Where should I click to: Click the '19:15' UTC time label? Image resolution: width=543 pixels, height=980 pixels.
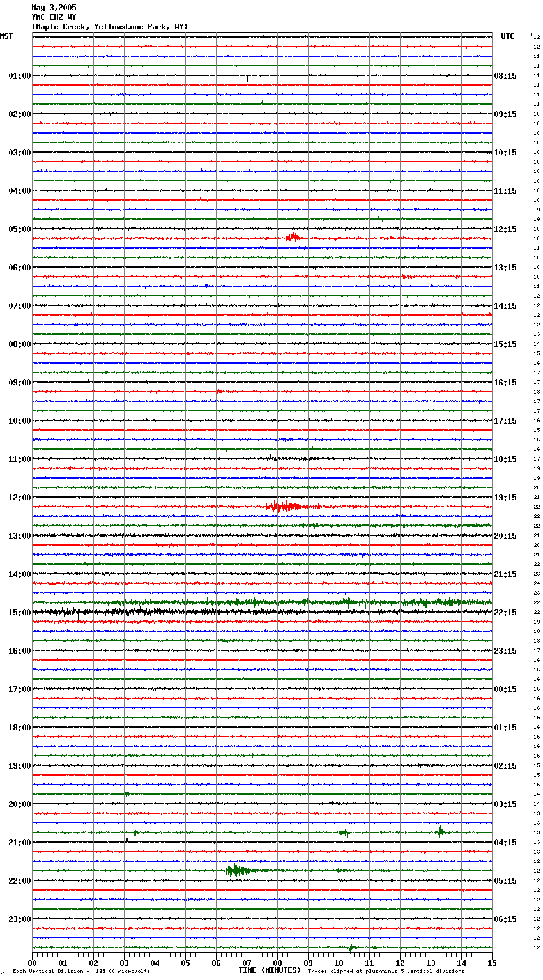point(505,498)
